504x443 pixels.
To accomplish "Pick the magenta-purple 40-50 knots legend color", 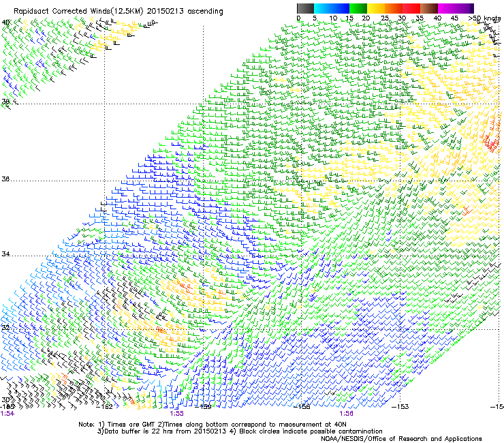I will [x=456, y=8].
